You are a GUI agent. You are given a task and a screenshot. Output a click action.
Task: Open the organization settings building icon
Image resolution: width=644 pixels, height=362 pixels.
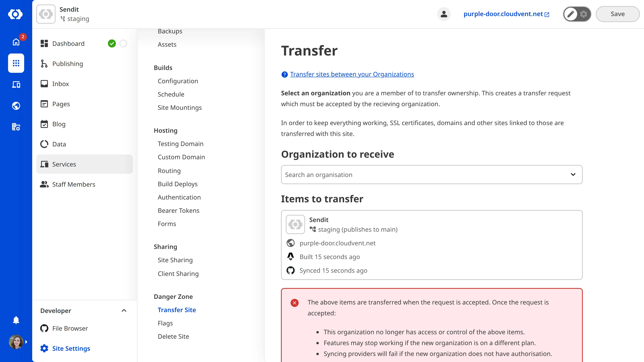click(16, 127)
